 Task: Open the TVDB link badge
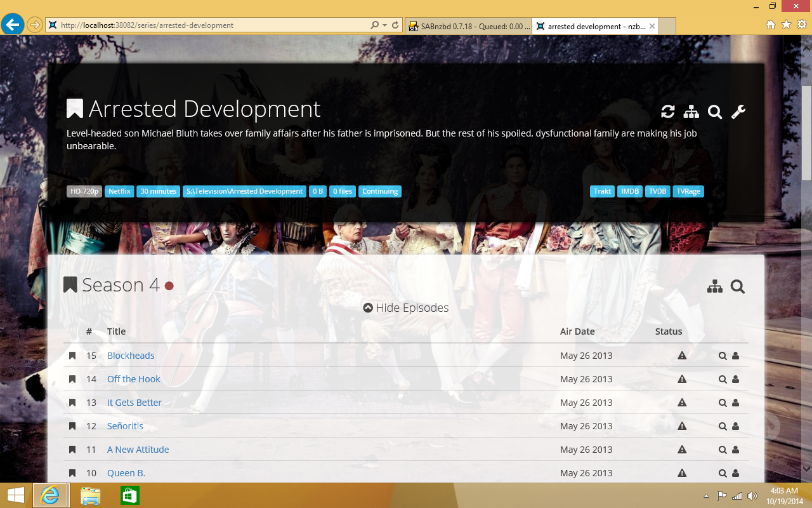[657, 191]
